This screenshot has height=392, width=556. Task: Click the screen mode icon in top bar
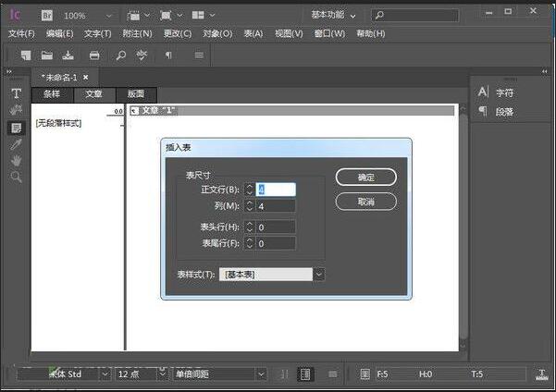coord(166,16)
